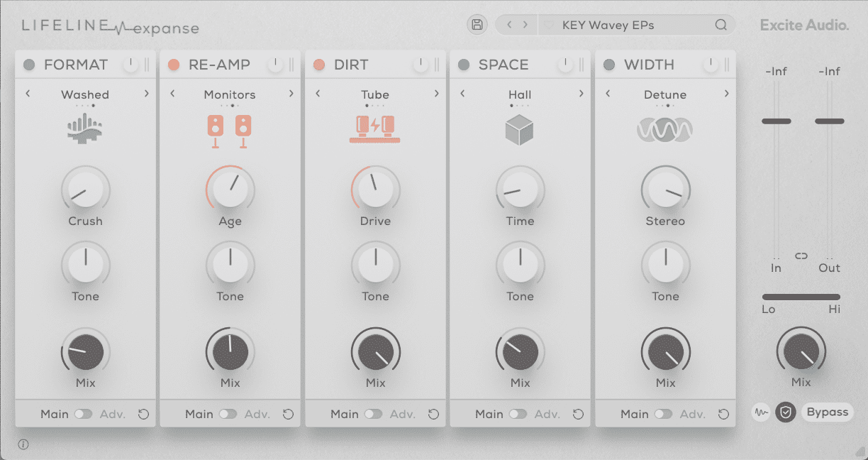Select previous FORMAT type before Washed
This screenshot has height=460, width=868.
[x=28, y=93]
